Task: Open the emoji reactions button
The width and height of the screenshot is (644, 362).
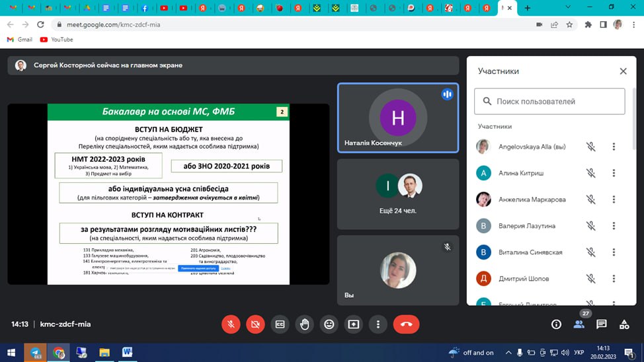Action: (329, 324)
